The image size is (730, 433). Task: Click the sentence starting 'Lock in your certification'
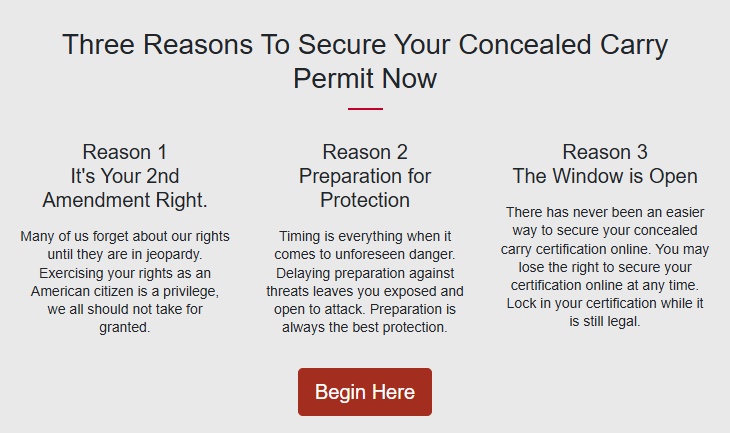(x=604, y=312)
